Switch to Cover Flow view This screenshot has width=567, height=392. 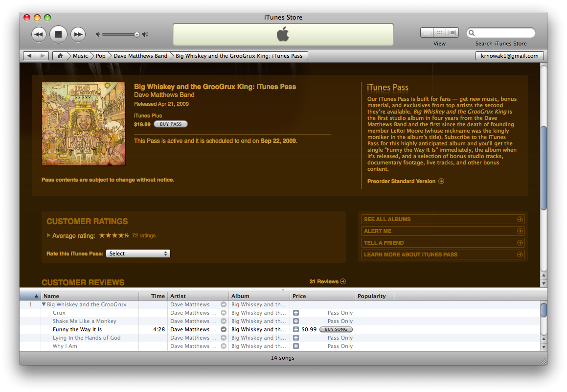tap(452, 33)
